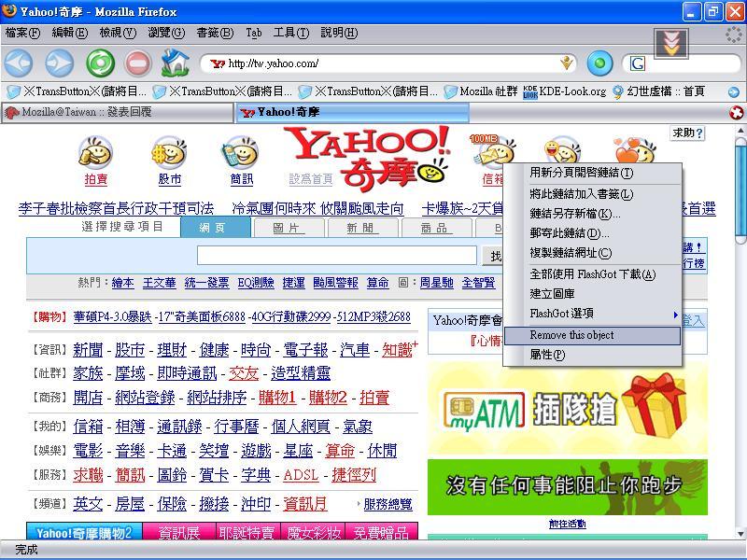The width and height of the screenshot is (747, 560).
Task: Open the Yahoo stock market (股市) icon
Action: [x=169, y=160]
